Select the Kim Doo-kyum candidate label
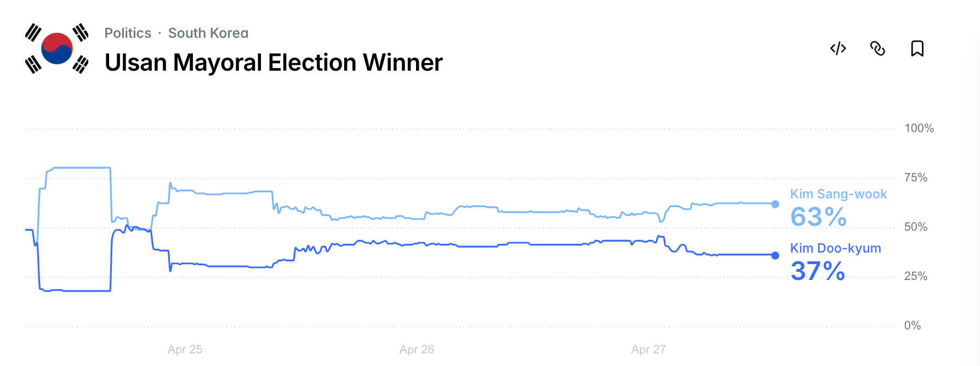Viewport: 980px width, 366px height. click(835, 248)
